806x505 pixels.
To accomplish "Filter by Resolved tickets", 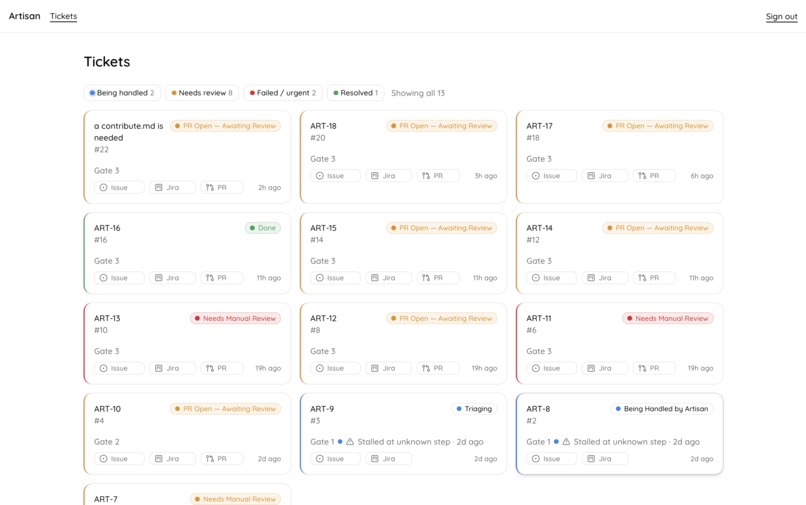I will point(356,93).
